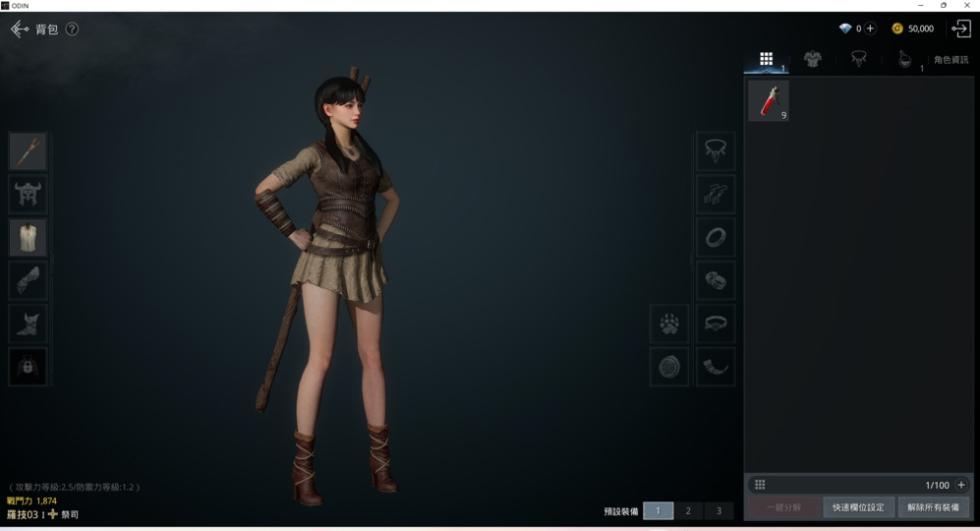
Task: Open the help question mark icon
Action: [72, 29]
